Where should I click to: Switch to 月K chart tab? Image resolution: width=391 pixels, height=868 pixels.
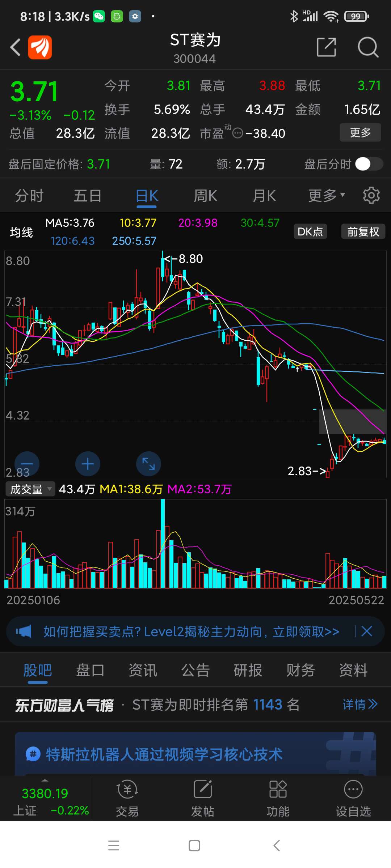[x=264, y=196]
